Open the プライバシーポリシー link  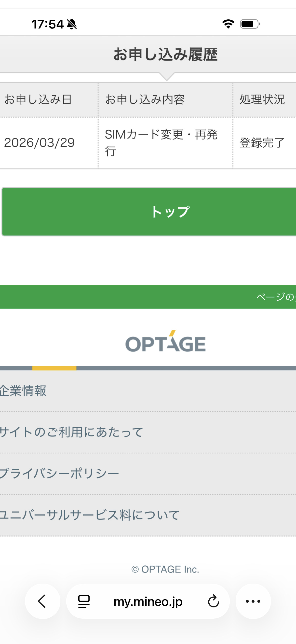point(59,474)
